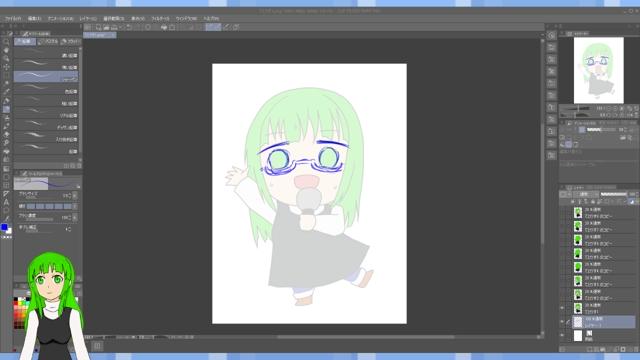
Task: Choose the 濃い鉛筆 sub tool
Action: click(x=46, y=53)
